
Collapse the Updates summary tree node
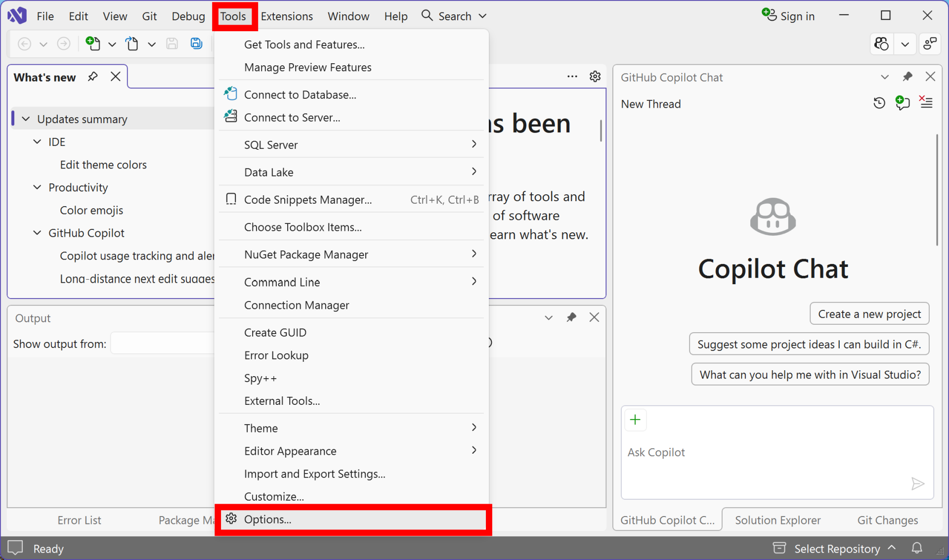[x=26, y=119]
